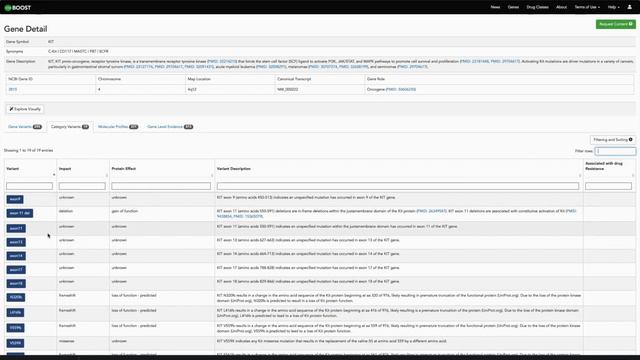Click the Variant column filter box
The height and width of the screenshot is (360, 640).
pos(29,186)
